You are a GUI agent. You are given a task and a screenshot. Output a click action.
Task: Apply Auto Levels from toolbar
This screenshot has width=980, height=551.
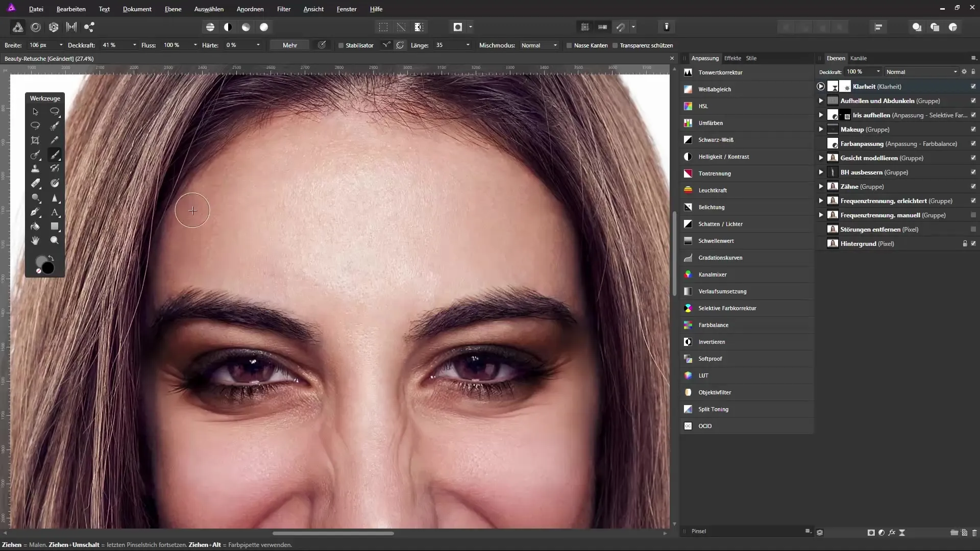210,27
